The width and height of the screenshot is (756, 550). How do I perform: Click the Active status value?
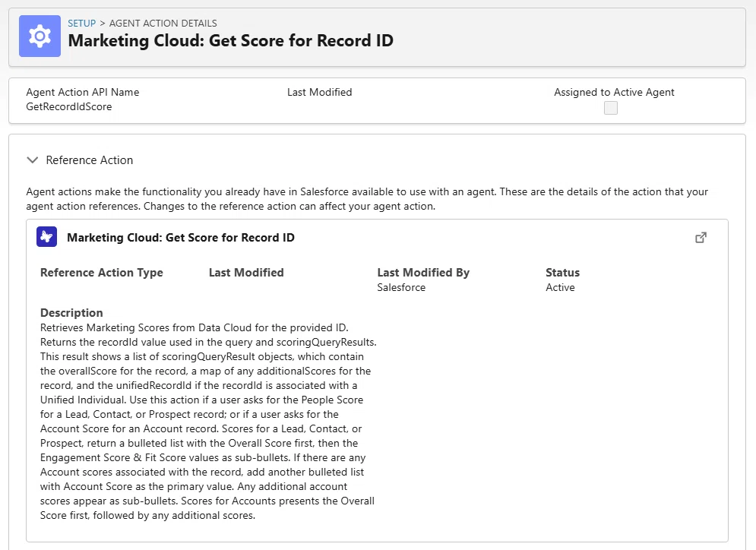pos(560,287)
